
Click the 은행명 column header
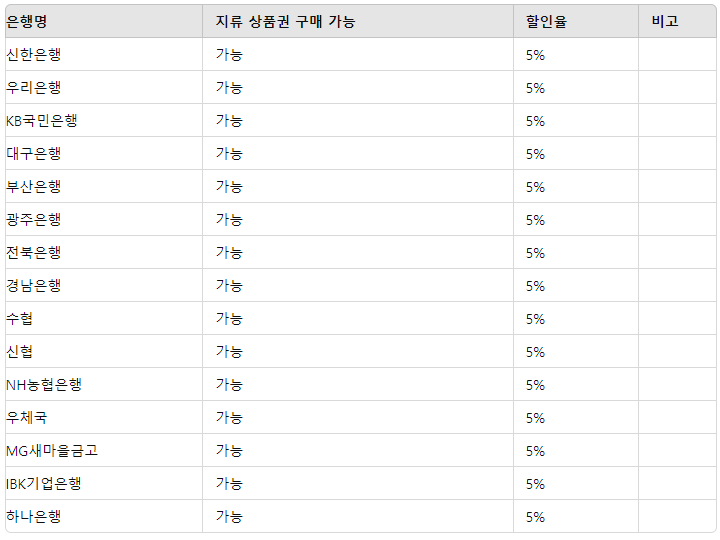[27, 22]
